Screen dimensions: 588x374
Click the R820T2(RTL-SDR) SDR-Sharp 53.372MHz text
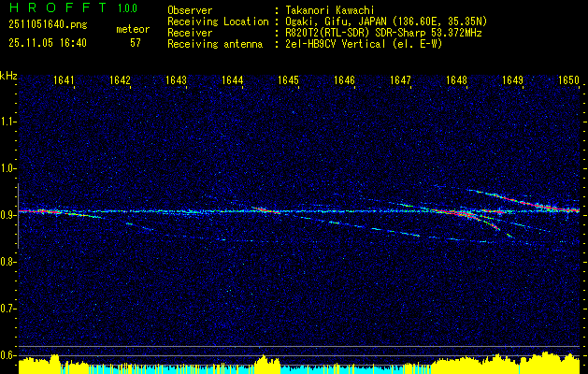(x=382, y=33)
